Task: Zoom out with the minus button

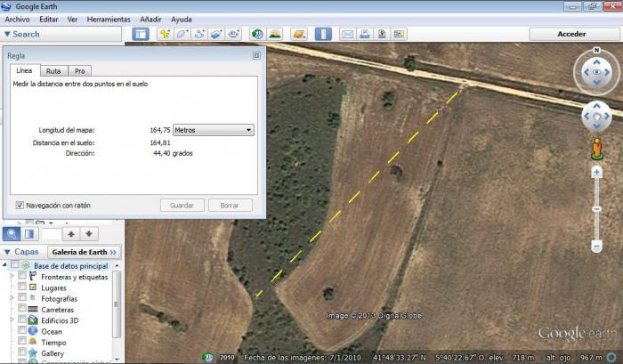Action: pos(596,247)
